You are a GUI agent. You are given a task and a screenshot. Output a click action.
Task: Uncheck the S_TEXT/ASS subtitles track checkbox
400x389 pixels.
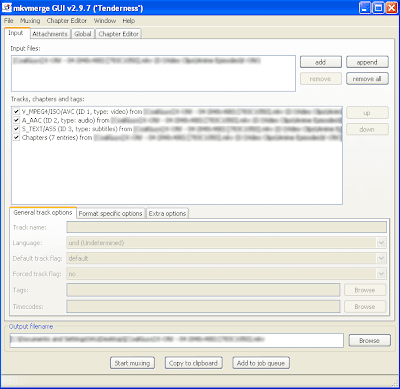(16, 129)
